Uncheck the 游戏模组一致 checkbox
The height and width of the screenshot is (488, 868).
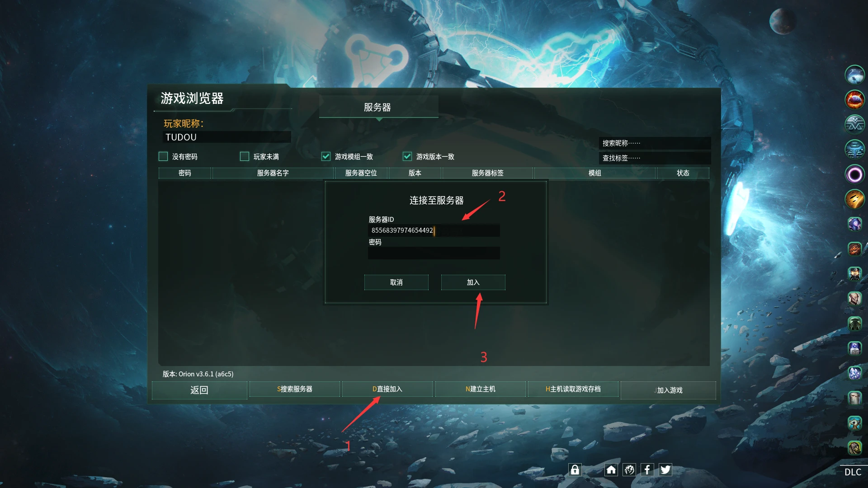click(326, 156)
